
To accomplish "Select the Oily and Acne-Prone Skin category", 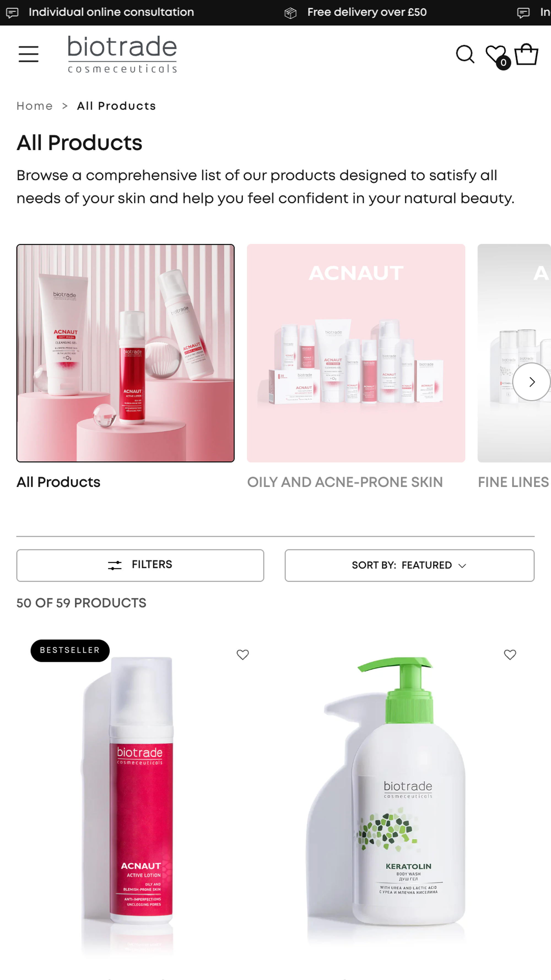I will [x=345, y=482].
